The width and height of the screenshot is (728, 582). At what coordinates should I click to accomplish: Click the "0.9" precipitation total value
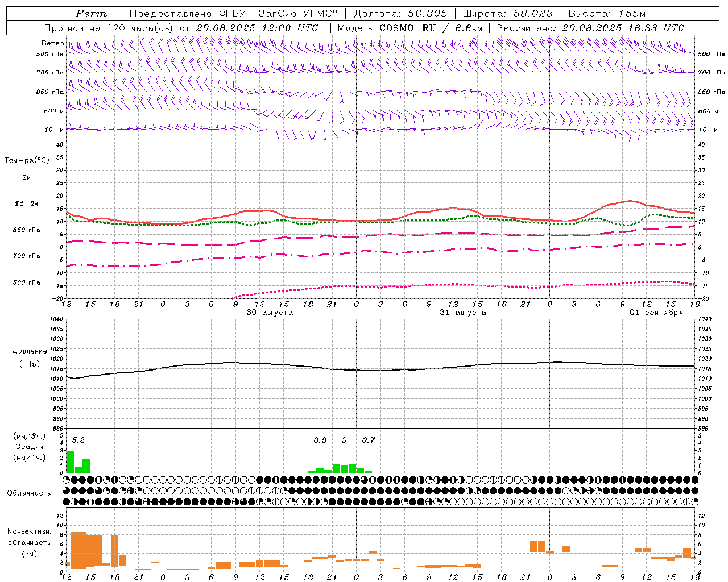pos(320,440)
